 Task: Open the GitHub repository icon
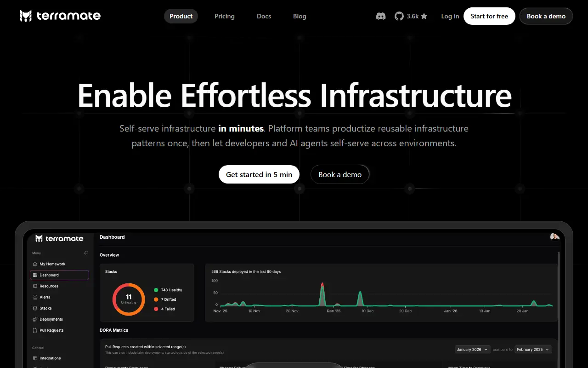click(399, 16)
